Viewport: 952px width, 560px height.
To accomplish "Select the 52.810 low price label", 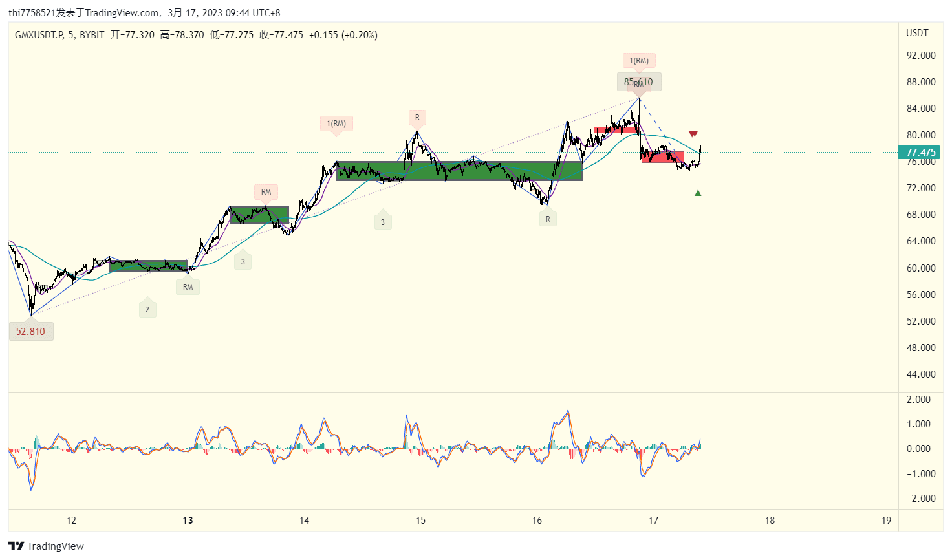I will pos(31,331).
